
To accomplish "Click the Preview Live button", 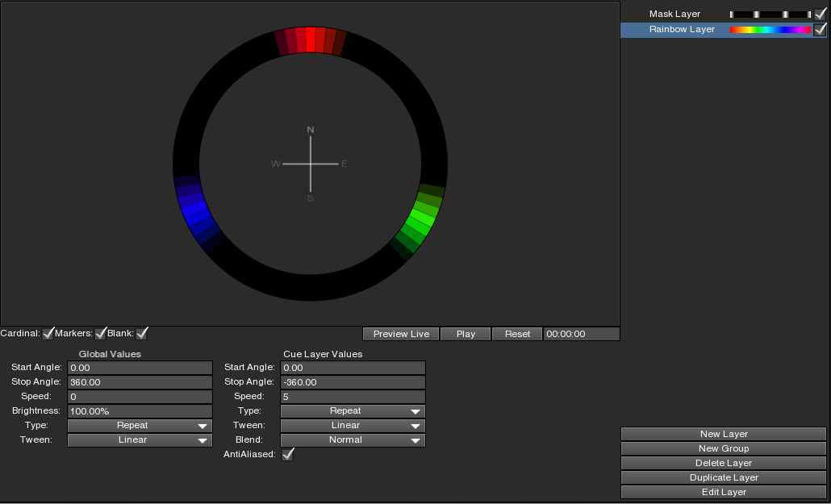I will (x=401, y=334).
